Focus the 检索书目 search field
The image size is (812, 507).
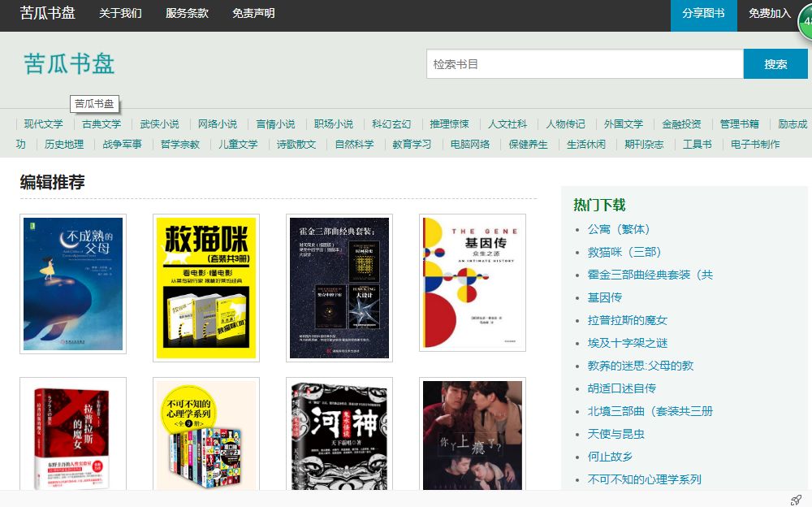[585, 64]
